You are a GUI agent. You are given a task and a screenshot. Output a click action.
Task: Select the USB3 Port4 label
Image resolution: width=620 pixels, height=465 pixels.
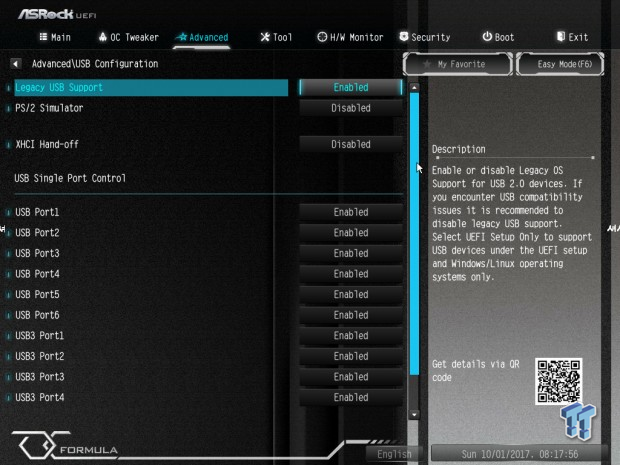(40, 397)
